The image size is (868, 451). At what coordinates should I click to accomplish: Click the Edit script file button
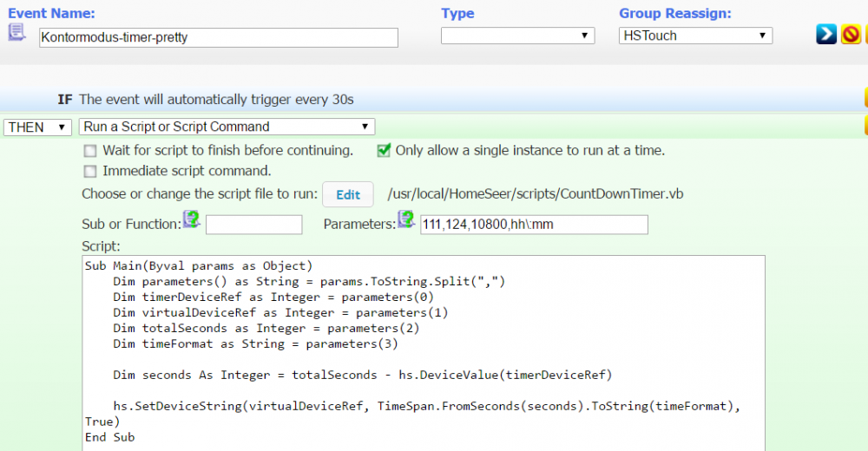348,194
